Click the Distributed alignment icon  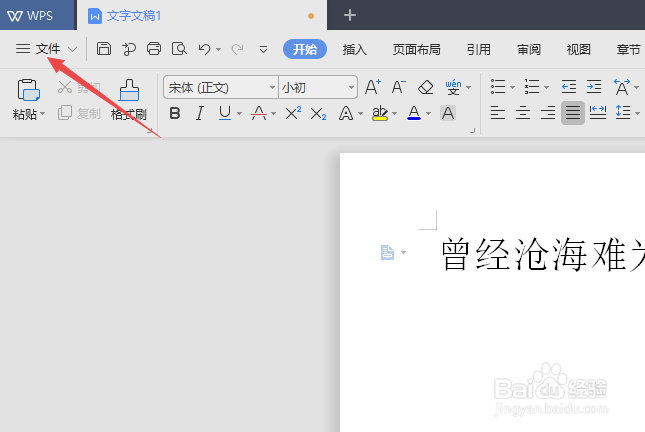click(x=598, y=112)
